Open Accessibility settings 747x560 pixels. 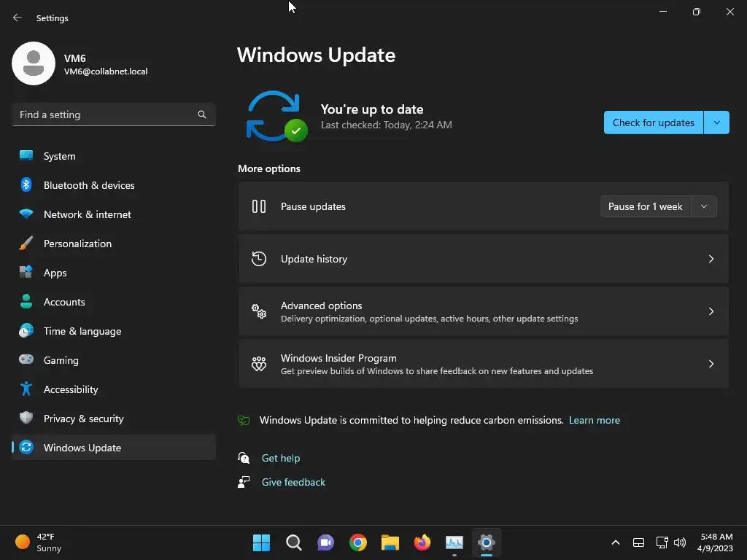(113, 389)
